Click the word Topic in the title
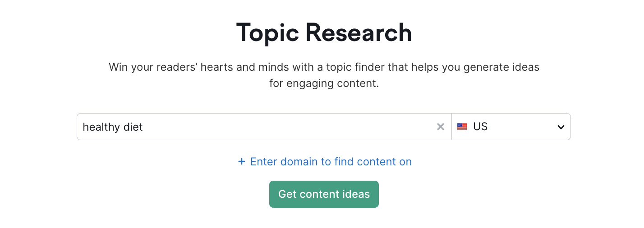This screenshot has height=228, width=644. (267, 32)
